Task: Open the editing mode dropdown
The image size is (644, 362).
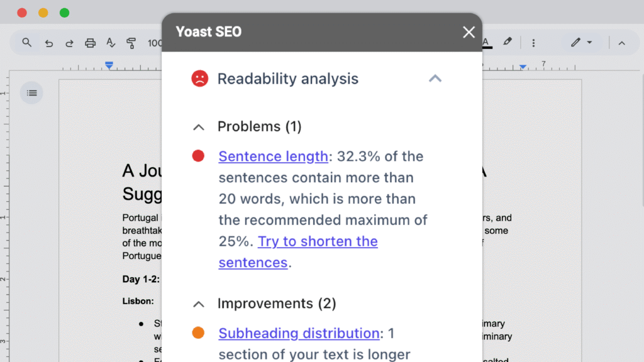Action: click(580, 43)
